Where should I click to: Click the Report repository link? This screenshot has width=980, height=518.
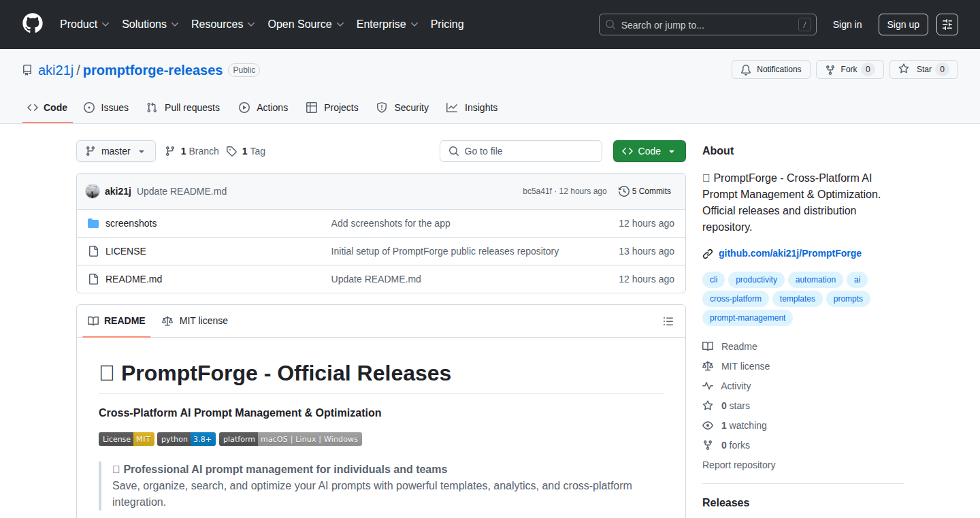point(739,465)
